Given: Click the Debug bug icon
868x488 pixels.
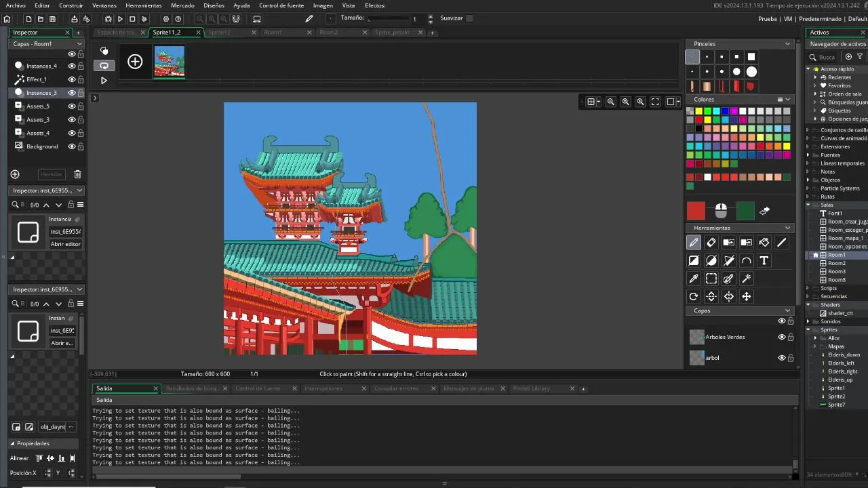Looking at the screenshot, I should coord(108,19).
